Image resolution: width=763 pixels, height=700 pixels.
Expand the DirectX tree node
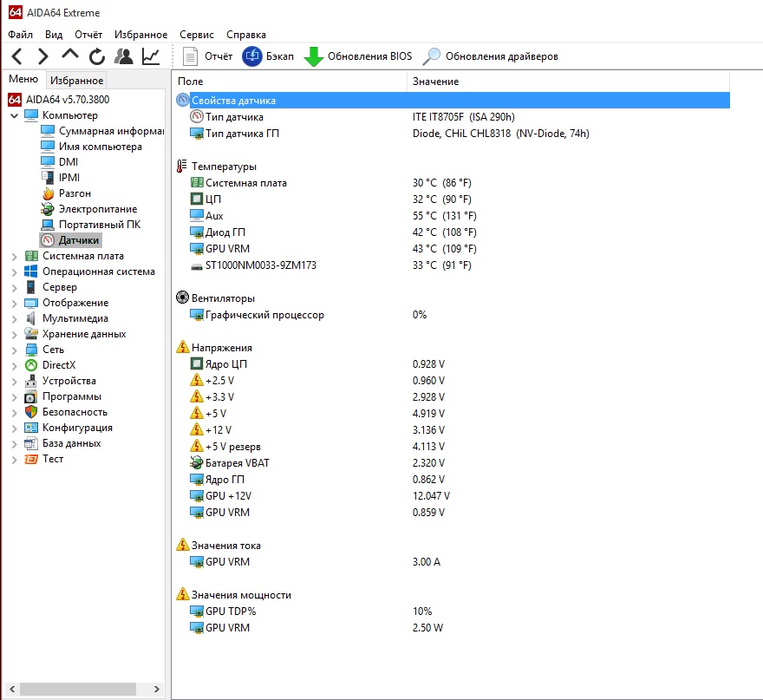click(14, 365)
